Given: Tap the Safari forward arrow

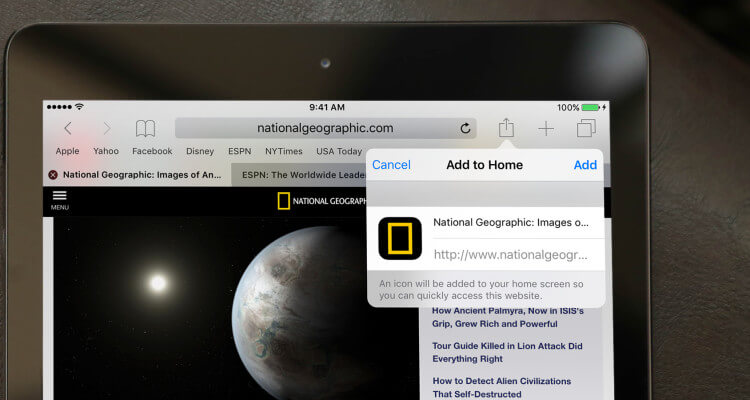Looking at the screenshot, I should tap(106, 128).
